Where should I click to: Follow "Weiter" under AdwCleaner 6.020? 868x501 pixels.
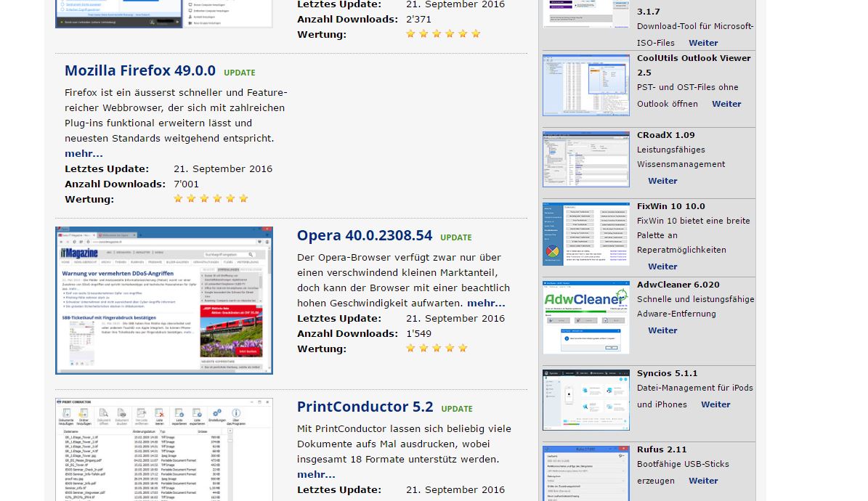click(x=662, y=330)
